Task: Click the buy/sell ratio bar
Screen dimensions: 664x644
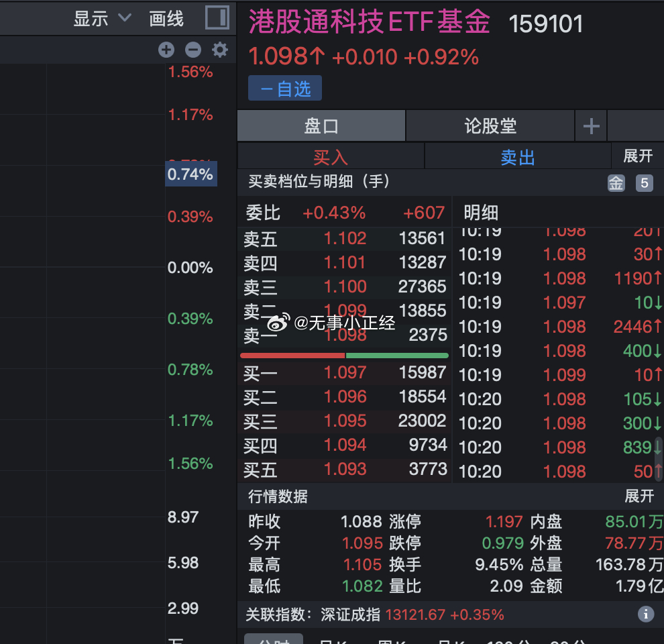Action: pyautogui.click(x=344, y=356)
